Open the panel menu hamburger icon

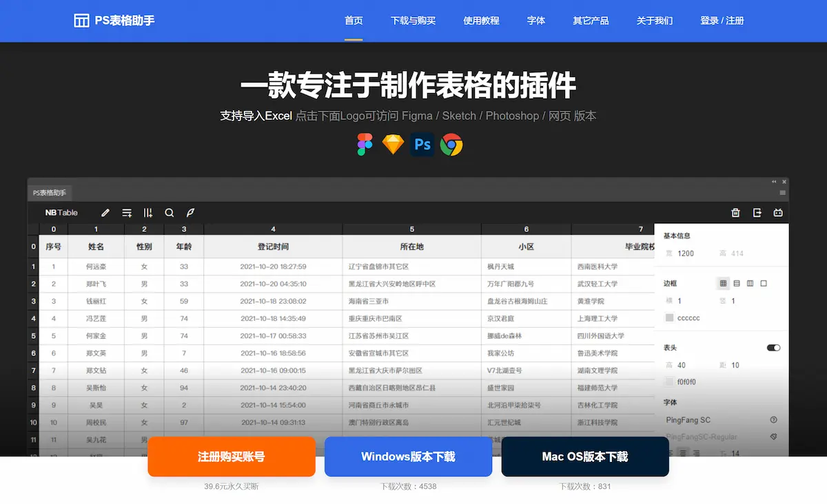pos(782,193)
